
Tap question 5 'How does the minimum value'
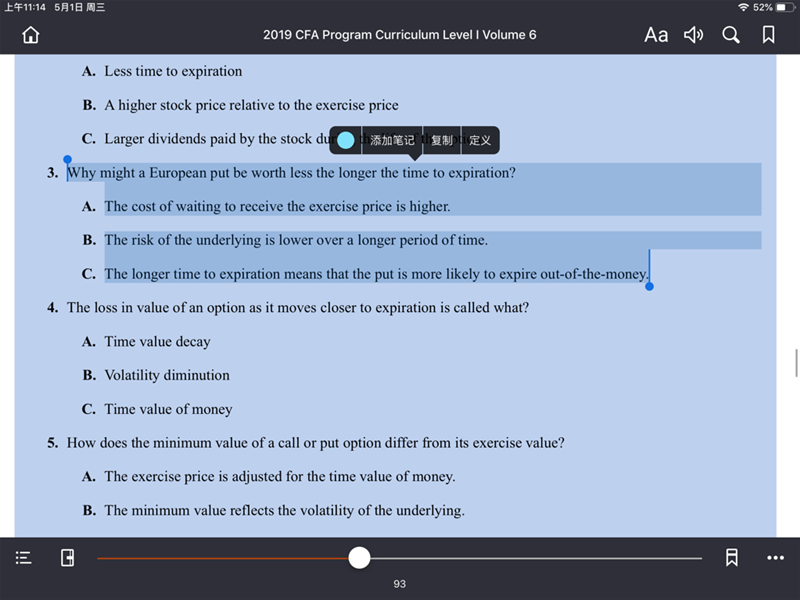(316, 443)
